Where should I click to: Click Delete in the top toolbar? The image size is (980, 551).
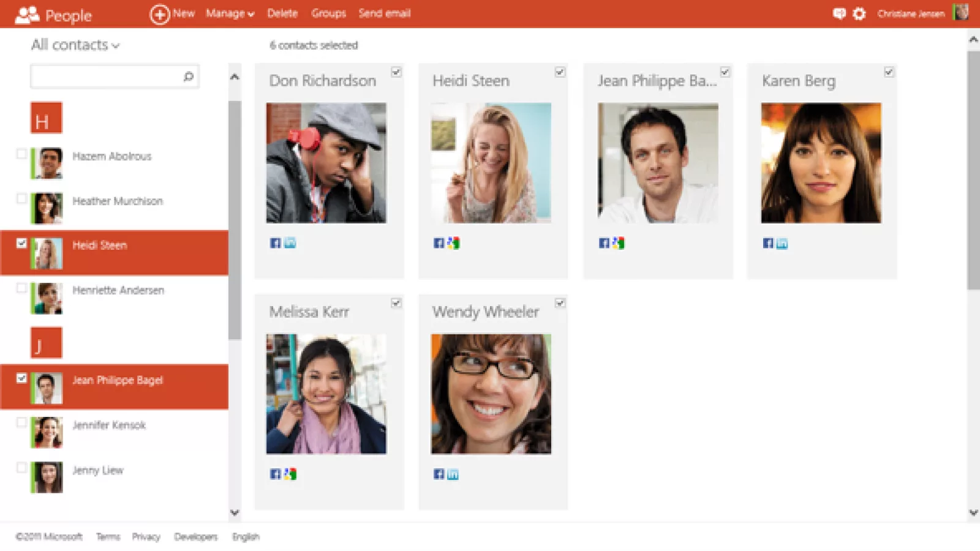point(282,13)
